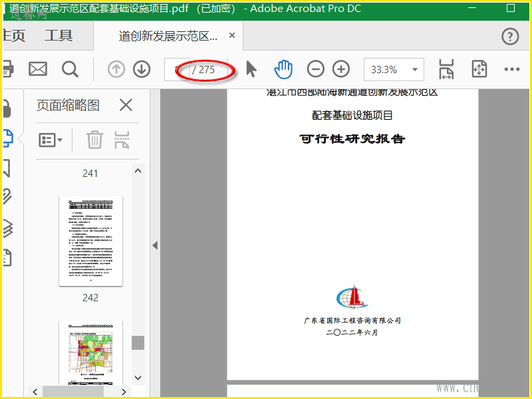This screenshot has height=399, width=532.
Task: Open page-break tool icon in thumbnails panel
Action: (122, 140)
